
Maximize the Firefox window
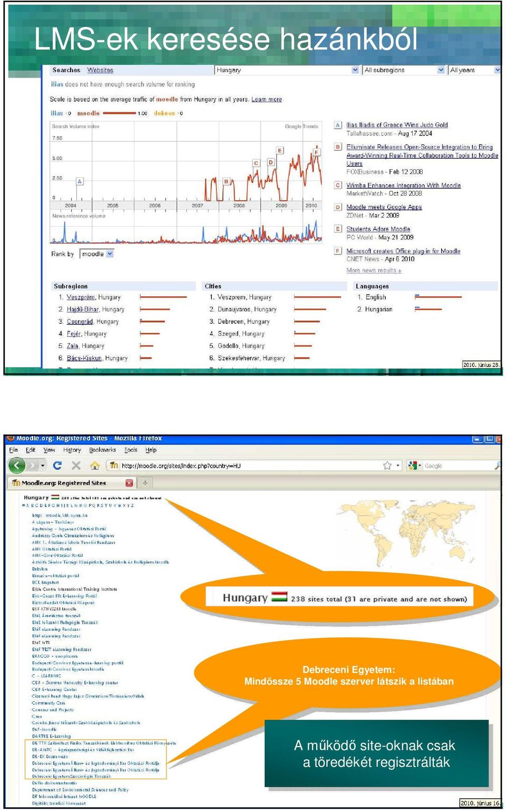tap(489, 439)
